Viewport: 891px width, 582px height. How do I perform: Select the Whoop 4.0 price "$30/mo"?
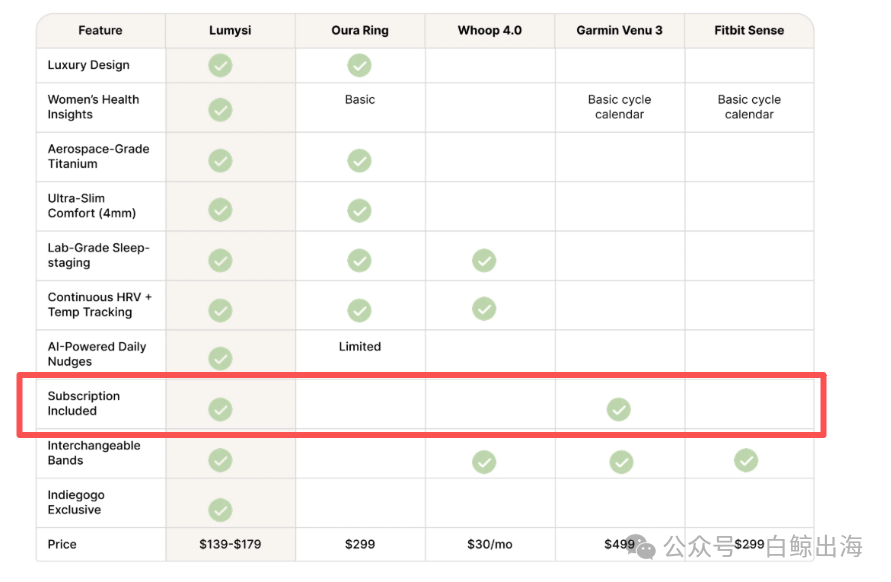click(x=490, y=544)
